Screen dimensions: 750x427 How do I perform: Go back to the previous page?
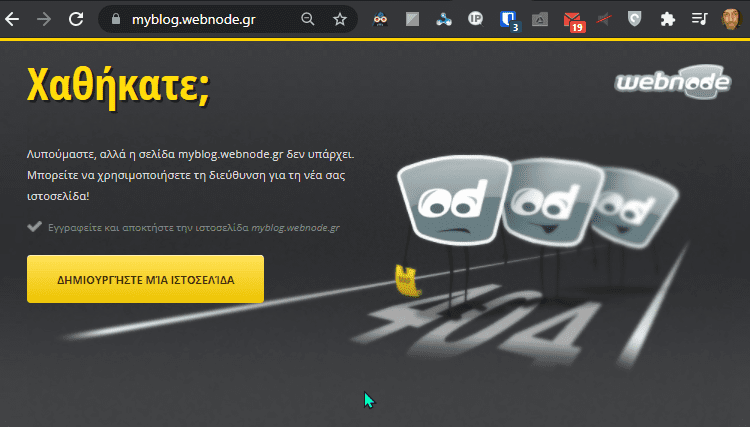coord(12,19)
